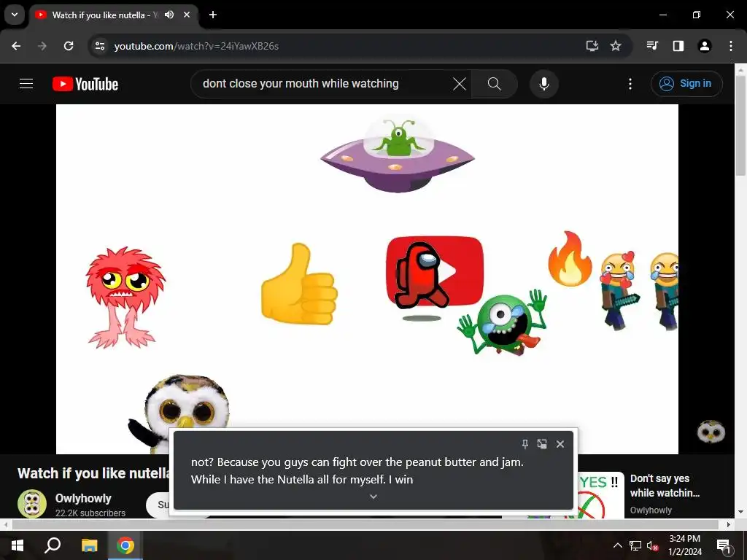Close the live caption box
The height and width of the screenshot is (560, 747).
coord(560,444)
